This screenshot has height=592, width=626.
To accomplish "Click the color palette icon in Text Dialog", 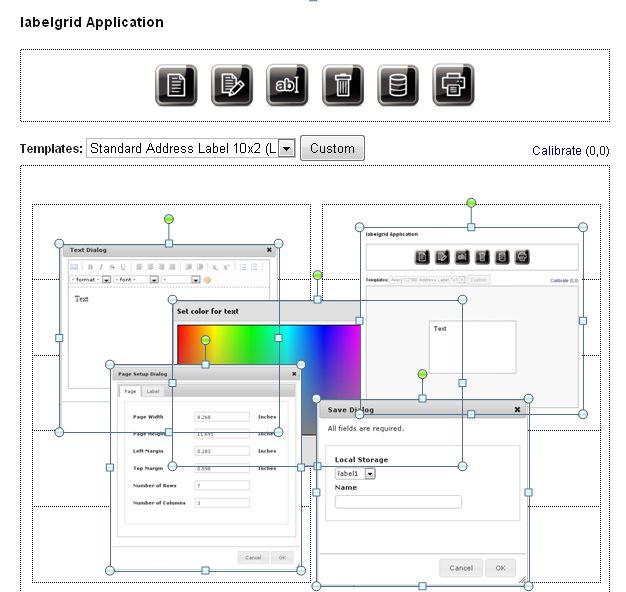I will (x=207, y=280).
